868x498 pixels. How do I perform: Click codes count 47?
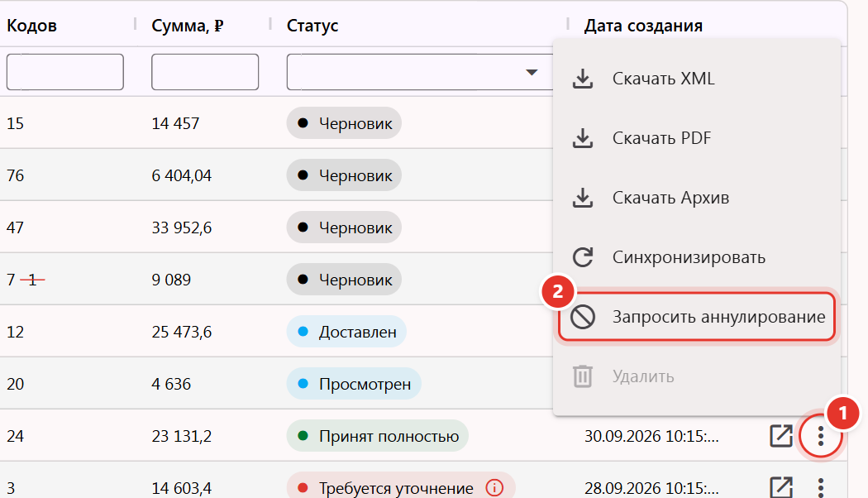15,227
